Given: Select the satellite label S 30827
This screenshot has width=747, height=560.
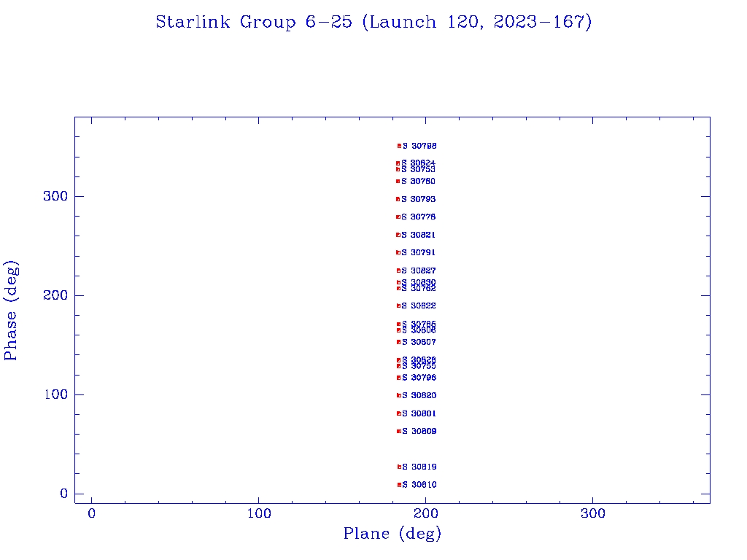Looking at the screenshot, I should pos(419,271).
